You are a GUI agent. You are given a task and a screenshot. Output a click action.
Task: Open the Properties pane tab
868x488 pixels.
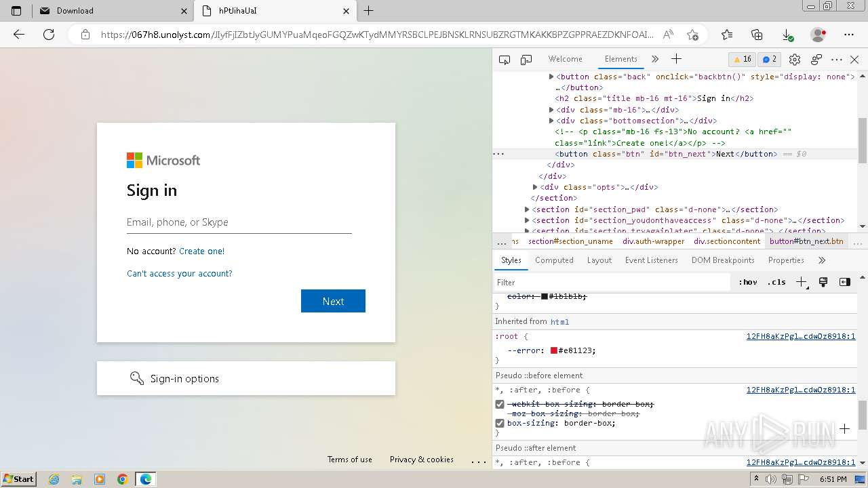786,260
